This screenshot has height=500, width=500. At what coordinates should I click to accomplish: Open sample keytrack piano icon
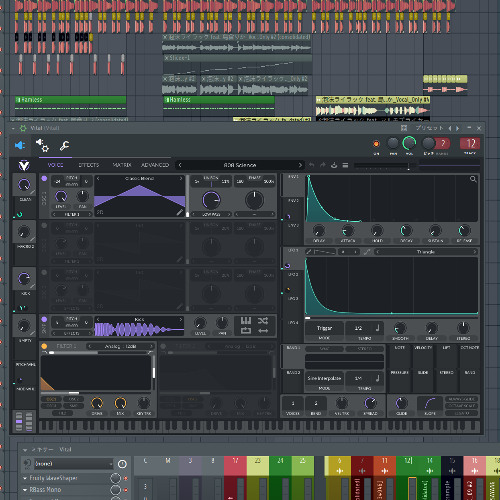(246, 321)
